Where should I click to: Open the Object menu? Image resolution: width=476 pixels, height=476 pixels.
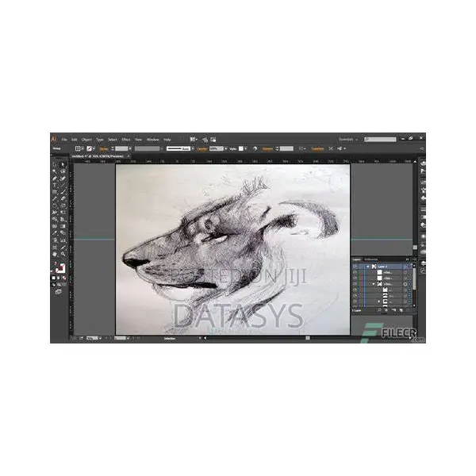coord(86,140)
